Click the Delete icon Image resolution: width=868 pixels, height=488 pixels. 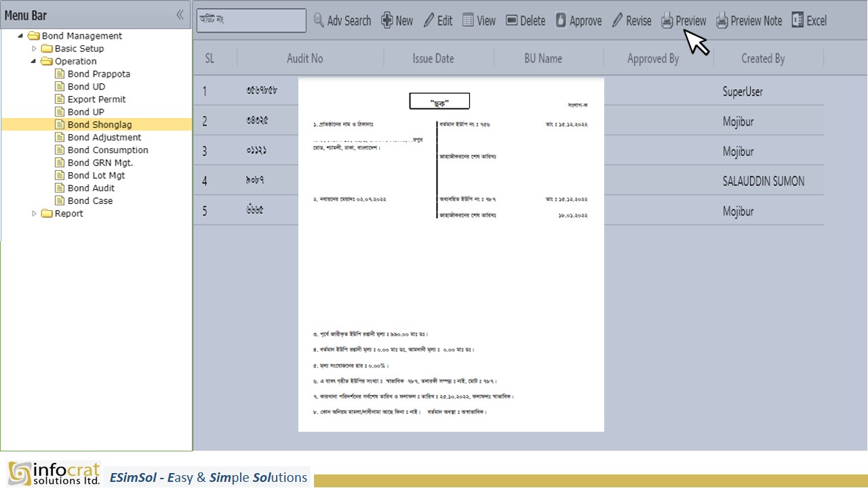pyautogui.click(x=511, y=20)
